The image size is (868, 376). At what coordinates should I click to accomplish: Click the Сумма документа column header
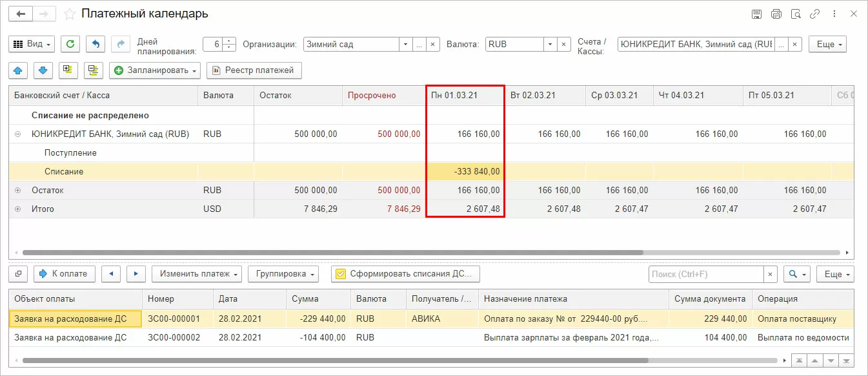(710, 299)
